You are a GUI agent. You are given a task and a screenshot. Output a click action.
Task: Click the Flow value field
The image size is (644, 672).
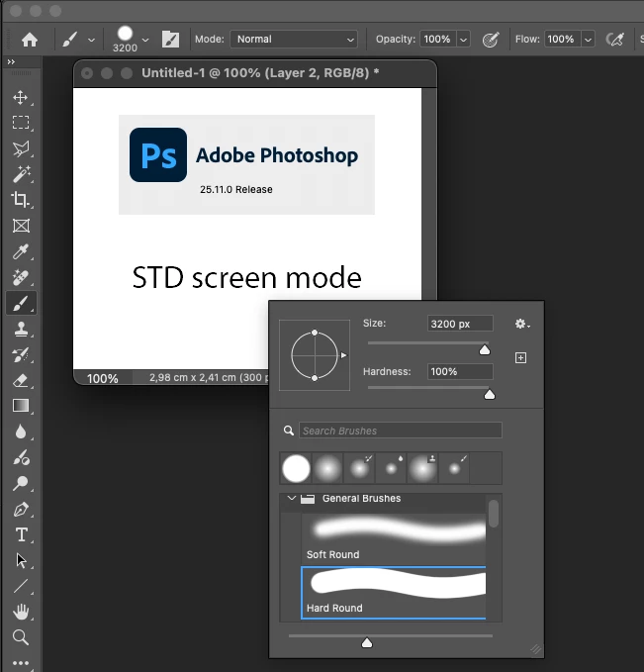coord(562,39)
